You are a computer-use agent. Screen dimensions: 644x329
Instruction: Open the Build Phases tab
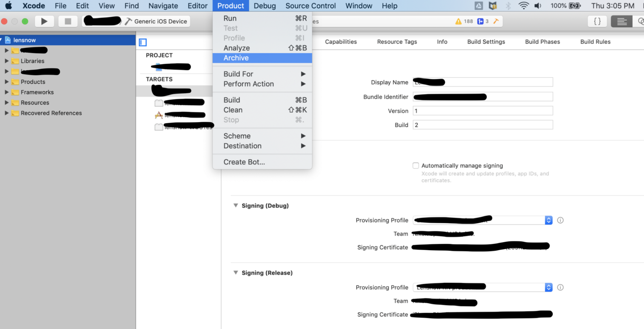click(542, 42)
